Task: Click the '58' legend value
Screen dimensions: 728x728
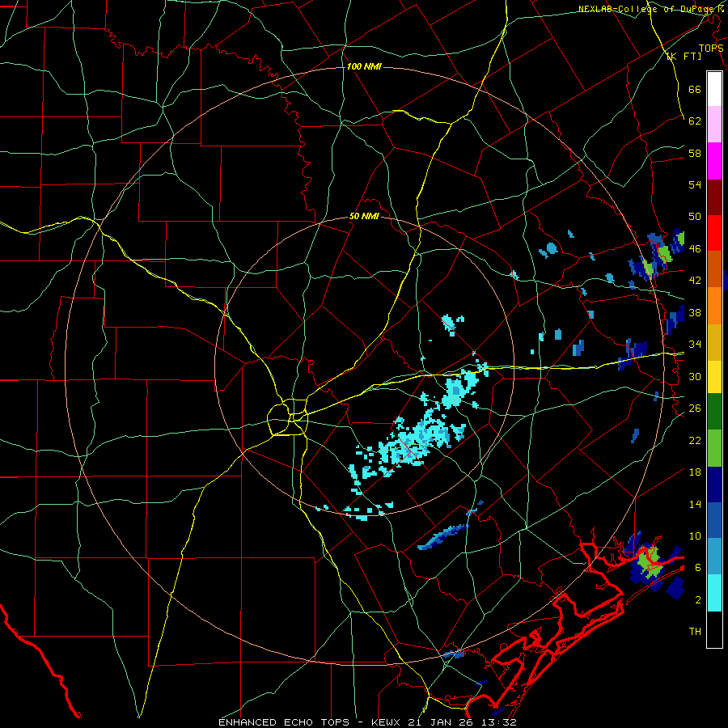Action: (695, 153)
